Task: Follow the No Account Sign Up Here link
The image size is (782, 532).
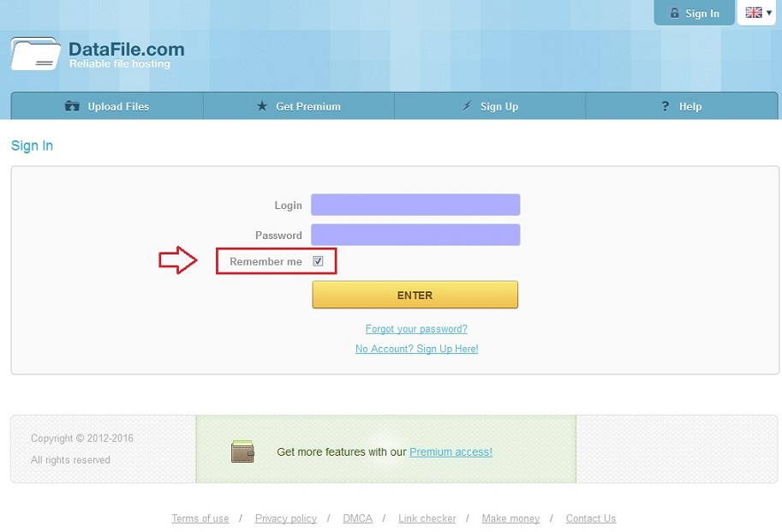Action: (416, 349)
